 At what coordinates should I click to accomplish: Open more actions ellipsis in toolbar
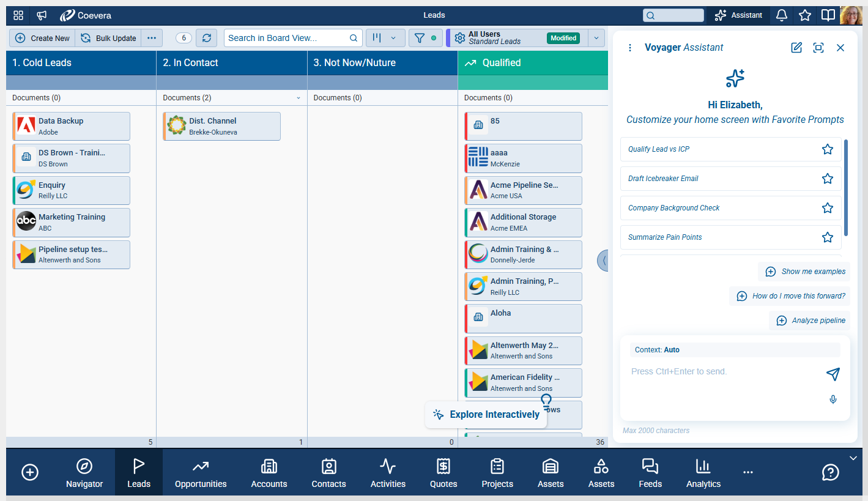tap(152, 38)
